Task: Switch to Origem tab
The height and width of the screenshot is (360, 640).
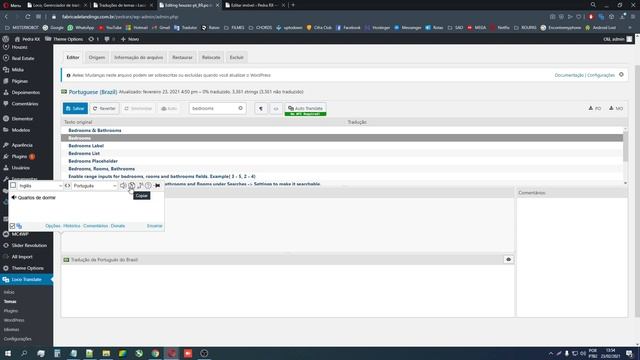Action: (x=97, y=58)
